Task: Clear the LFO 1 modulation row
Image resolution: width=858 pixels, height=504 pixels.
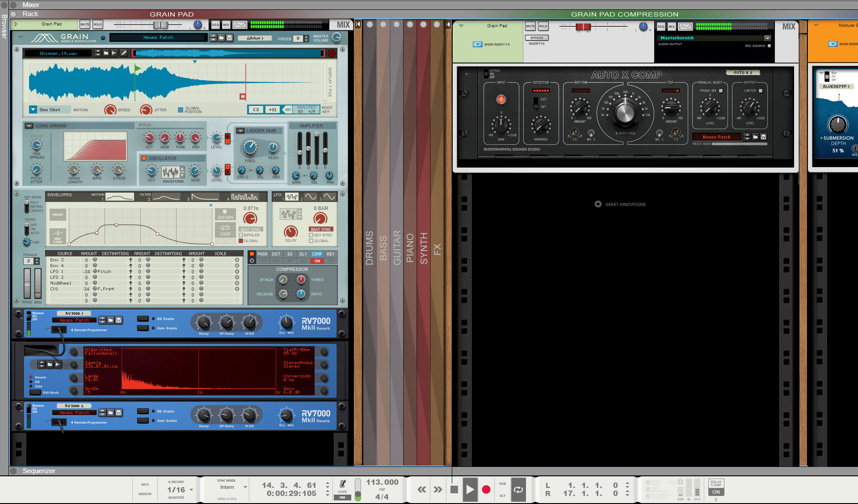Action: click(237, 272)
